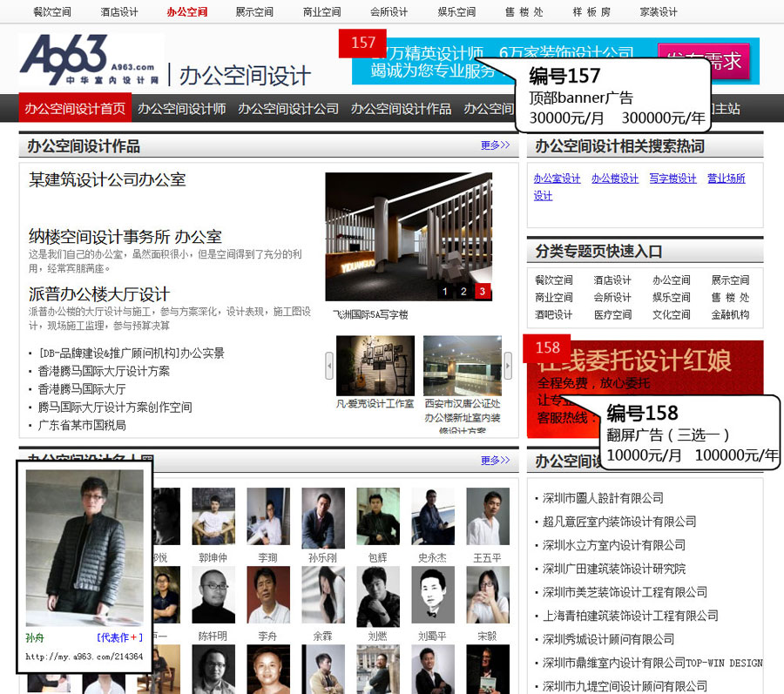This screenshot has width=784, height=694.
Task: Click the right arrow of thumbnail strip
Action: pyautogui.click(x=508, y=366)
